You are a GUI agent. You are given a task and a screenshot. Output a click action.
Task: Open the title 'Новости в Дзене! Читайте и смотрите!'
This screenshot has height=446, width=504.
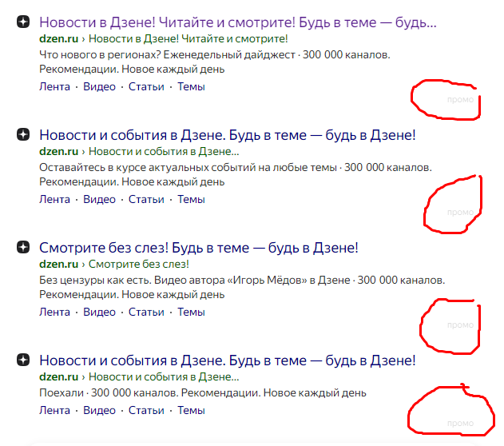click(x=238, y=22)
